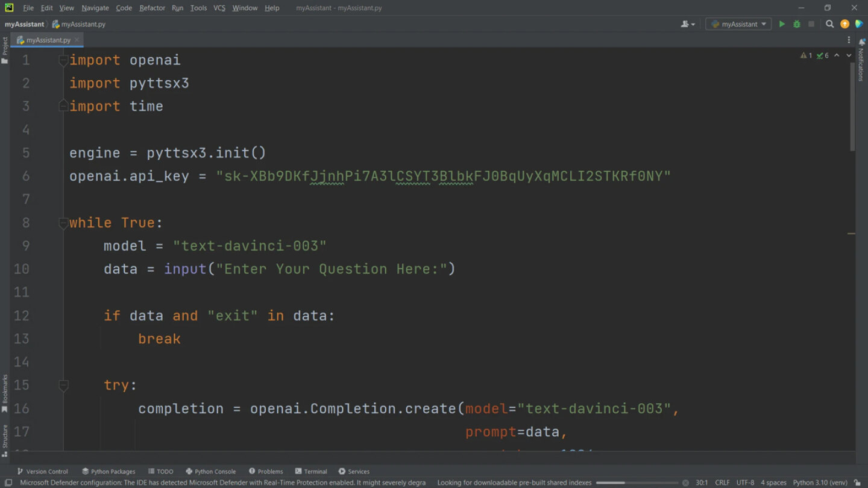Open the Code menu
This screenshot has width=868, height=488.
[124, 8]
